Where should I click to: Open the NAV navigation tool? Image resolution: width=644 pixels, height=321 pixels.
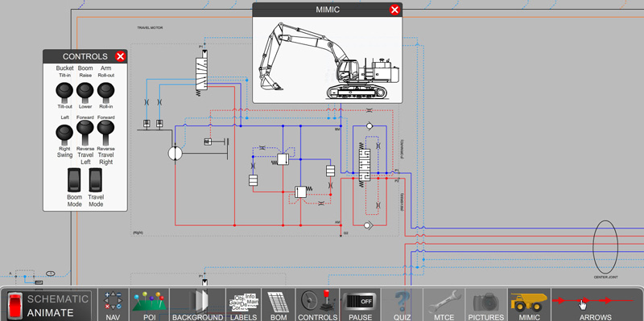pos(113,305)
